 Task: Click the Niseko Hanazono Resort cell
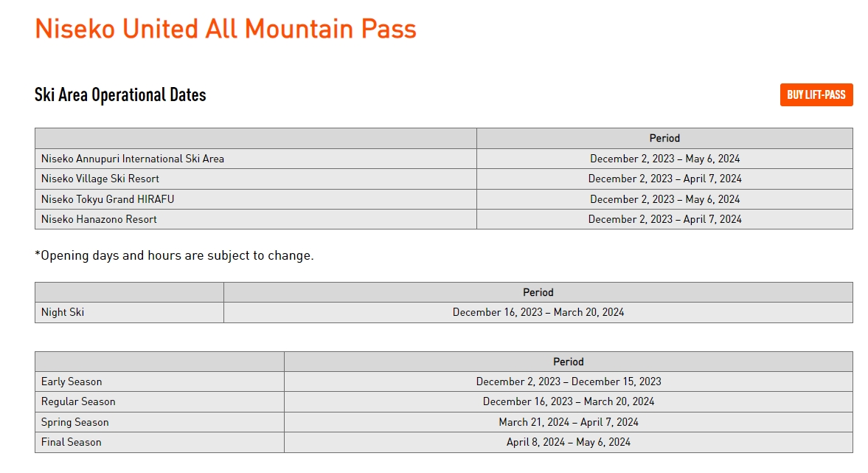click(x=255, y=219)
